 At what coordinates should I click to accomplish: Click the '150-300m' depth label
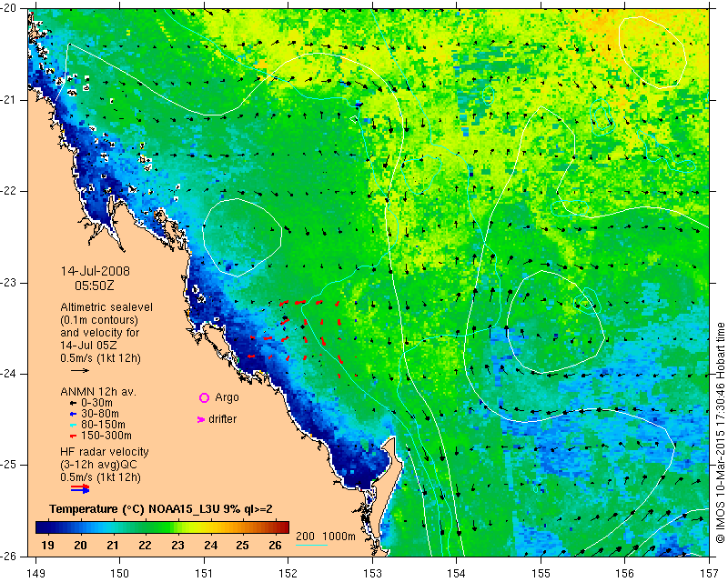106,436
